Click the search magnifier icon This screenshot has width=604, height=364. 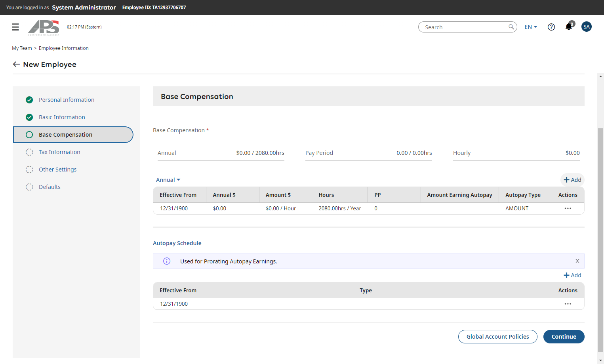tap(511, 27)
